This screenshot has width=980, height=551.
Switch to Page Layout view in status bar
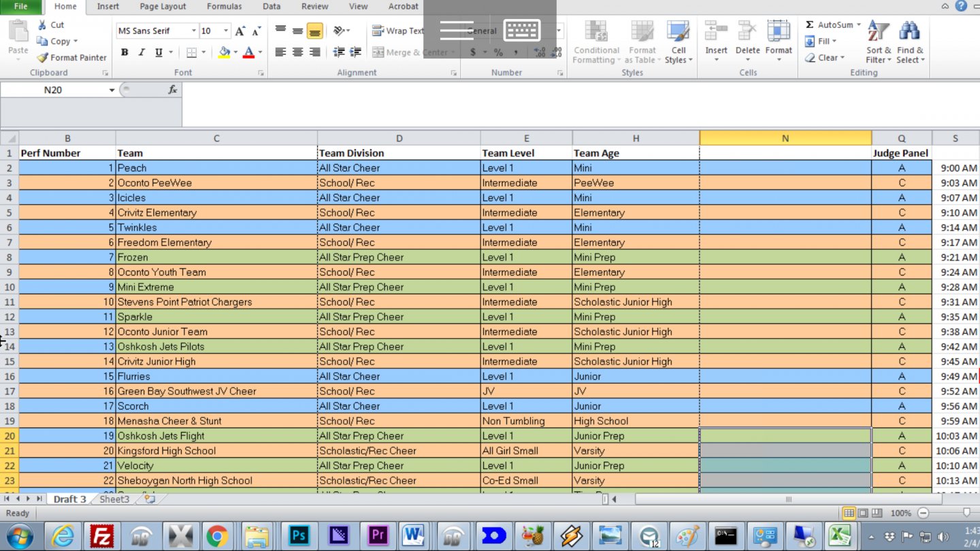(x=863, y=513)
